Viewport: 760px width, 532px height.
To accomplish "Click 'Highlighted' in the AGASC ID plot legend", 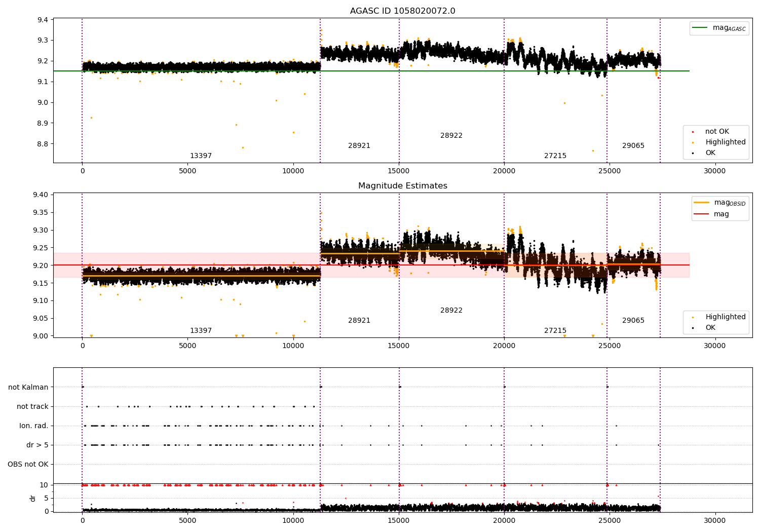I will pyautogui.click(x=726, y=142).
